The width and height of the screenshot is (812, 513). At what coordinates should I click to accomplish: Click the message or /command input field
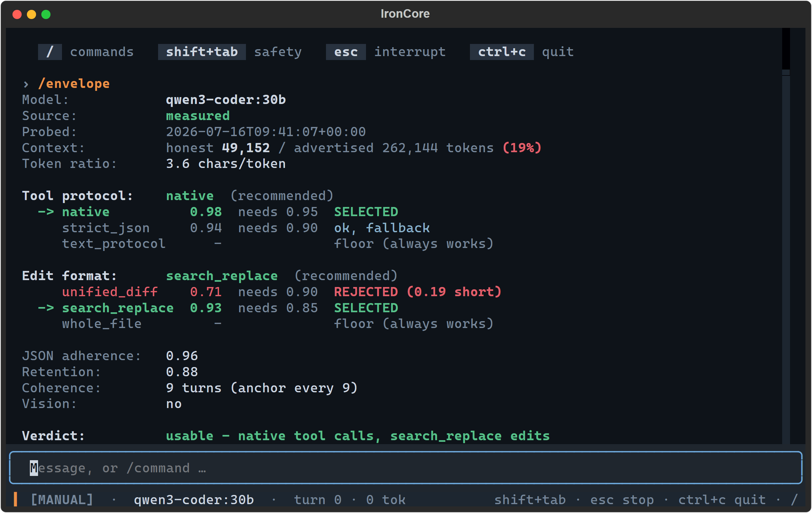[x=405, y=467]
